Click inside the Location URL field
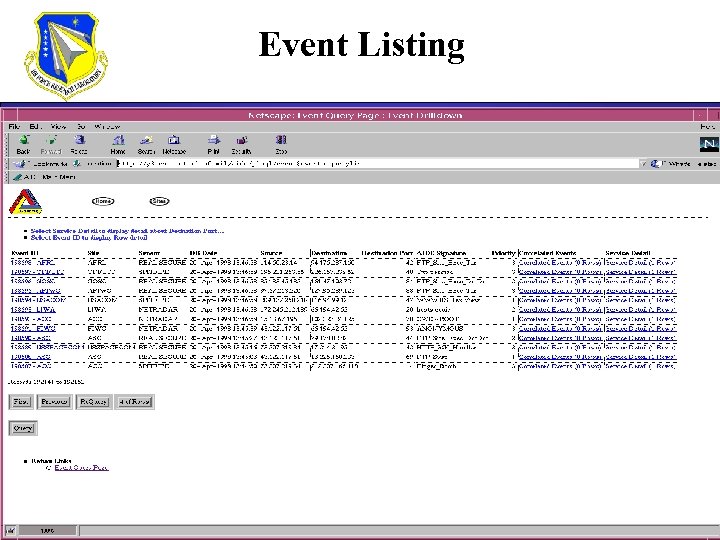This screenshot has height=540, width=720. click(377, 163)
